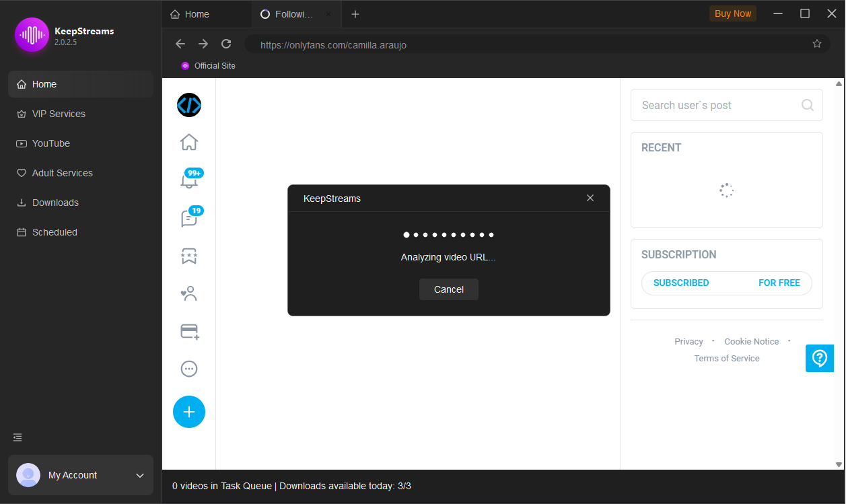
Task: Click the Buy Now button
Action: 733,13
